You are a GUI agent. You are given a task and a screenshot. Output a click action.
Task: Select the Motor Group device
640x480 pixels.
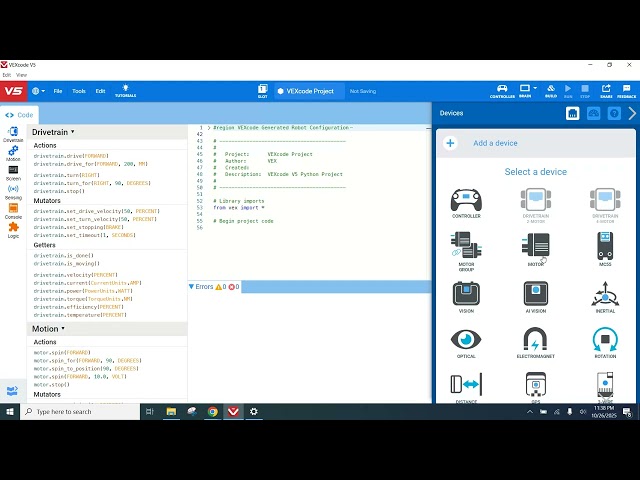(x=466, y=251)
